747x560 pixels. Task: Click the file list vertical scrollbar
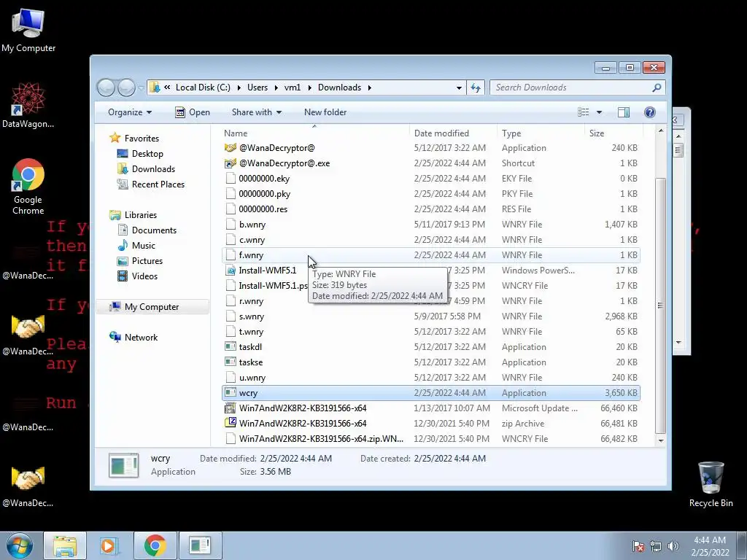661,305
